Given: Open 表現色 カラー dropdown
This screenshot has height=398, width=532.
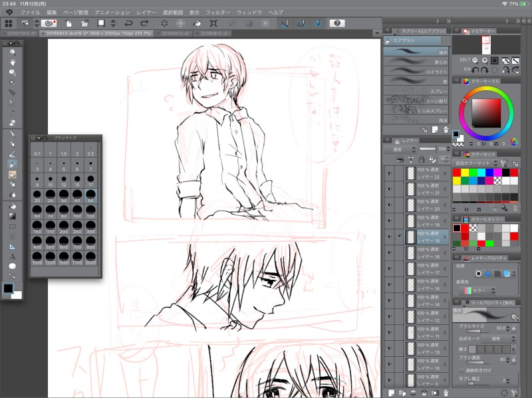Looking at the screenshot, I should (479, 290).
